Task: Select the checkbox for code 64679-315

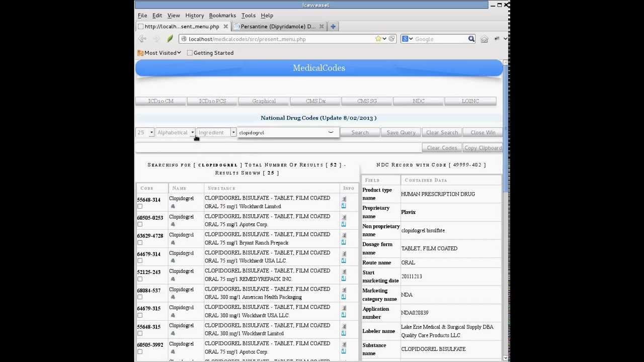Action: coord(140,315)
